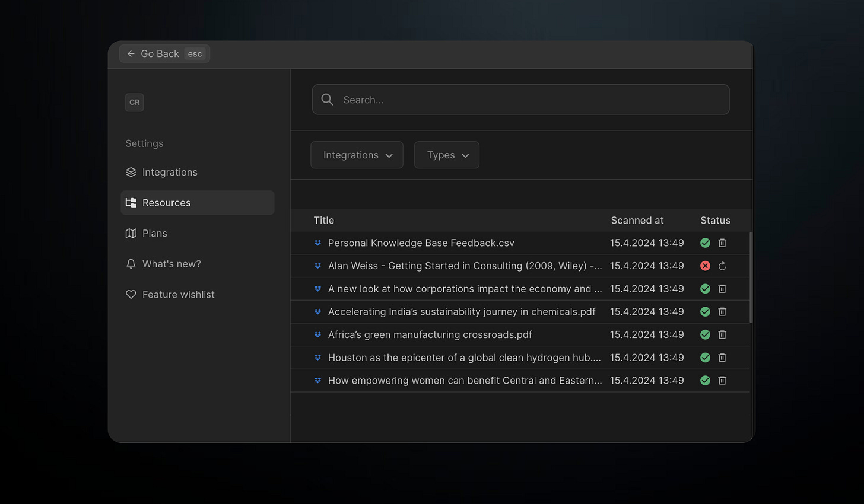The image size is (864, 504).
Task: Click the resource list vertical scrollbar
Action: tap(751, 277)
